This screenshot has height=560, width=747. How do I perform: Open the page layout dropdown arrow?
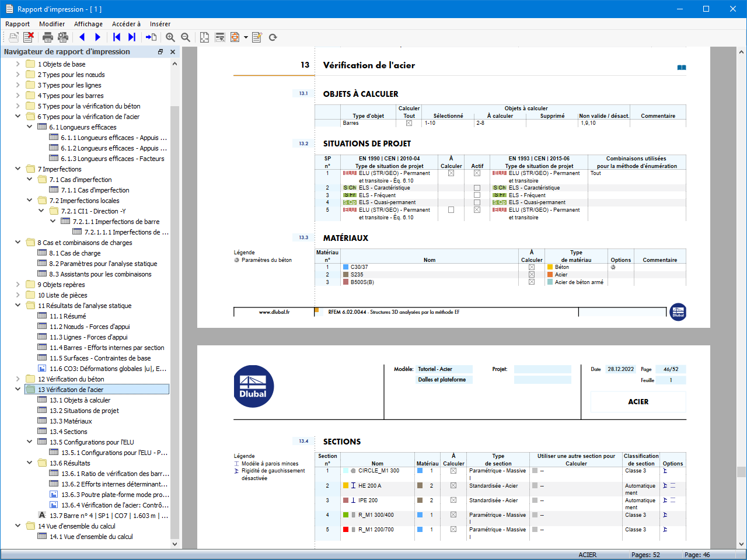246,37
